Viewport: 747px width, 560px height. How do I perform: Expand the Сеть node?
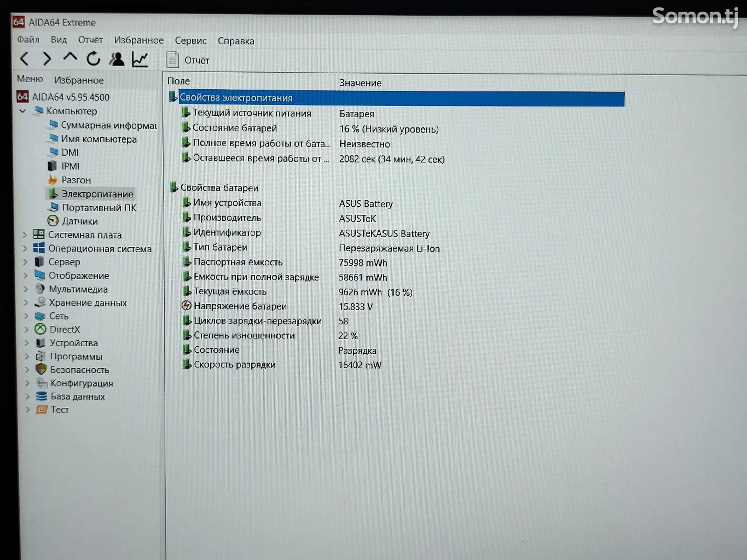(x=26, y=316)
